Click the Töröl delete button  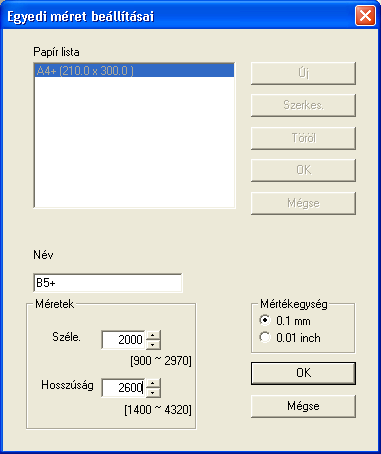pyautogui.click(x=303, y=138)
